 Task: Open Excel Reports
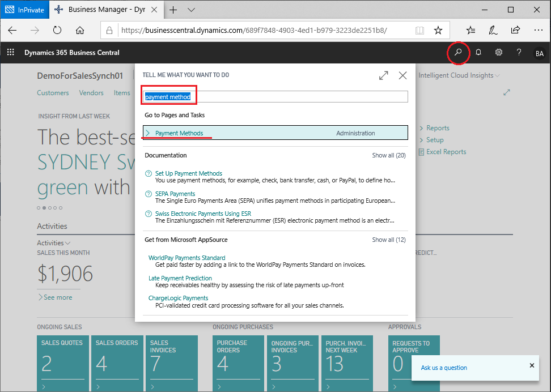tap(446, 152)
